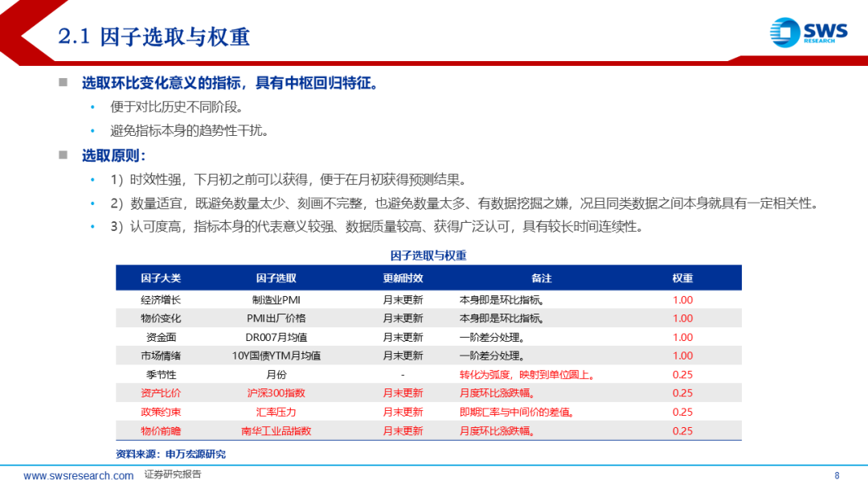Viewport: 868px width, 489px height.
Task: Click the bullet 避免指标本身的趋势性干扰
Action: click(190, 131)
